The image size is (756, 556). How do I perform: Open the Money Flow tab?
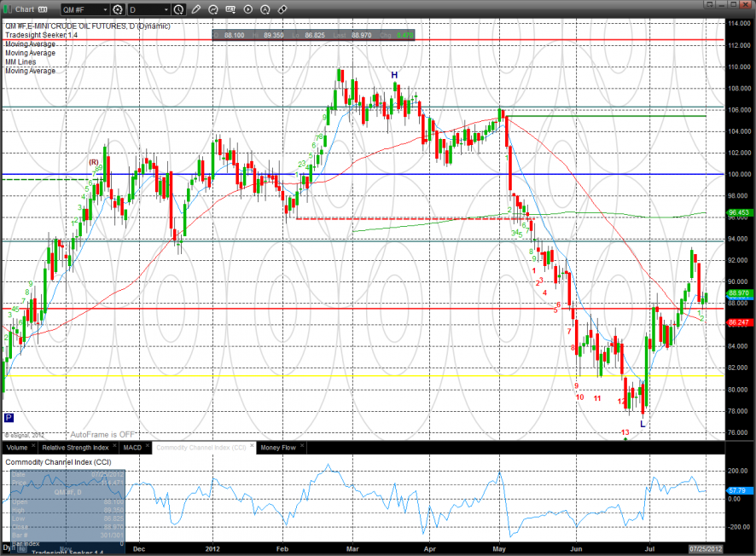coord(277,447)
